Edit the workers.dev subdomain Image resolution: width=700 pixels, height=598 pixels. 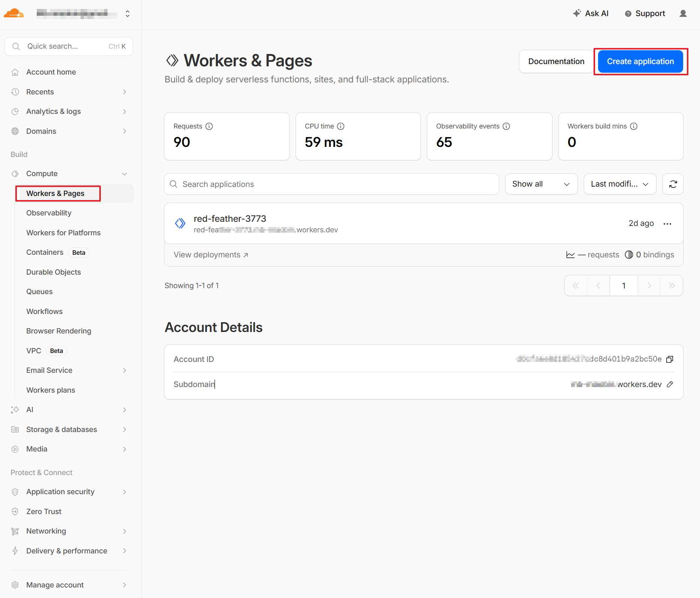670,384
